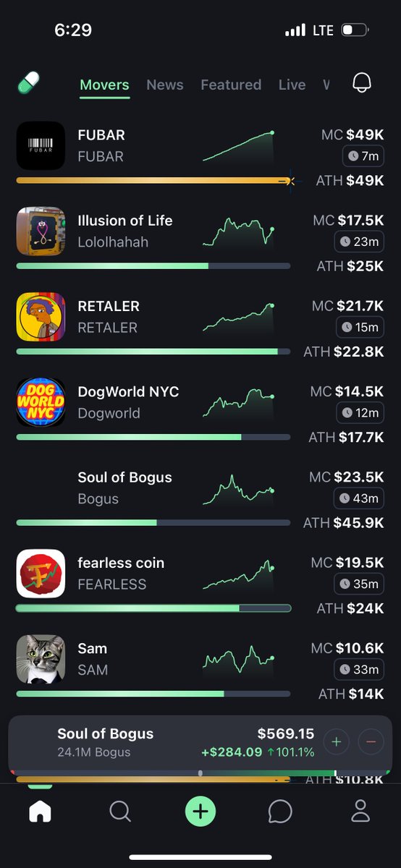Screen dimensions: 401x868
Task: Tap the plus buy button on Soul of Bogus
Action: click(336, 741)
